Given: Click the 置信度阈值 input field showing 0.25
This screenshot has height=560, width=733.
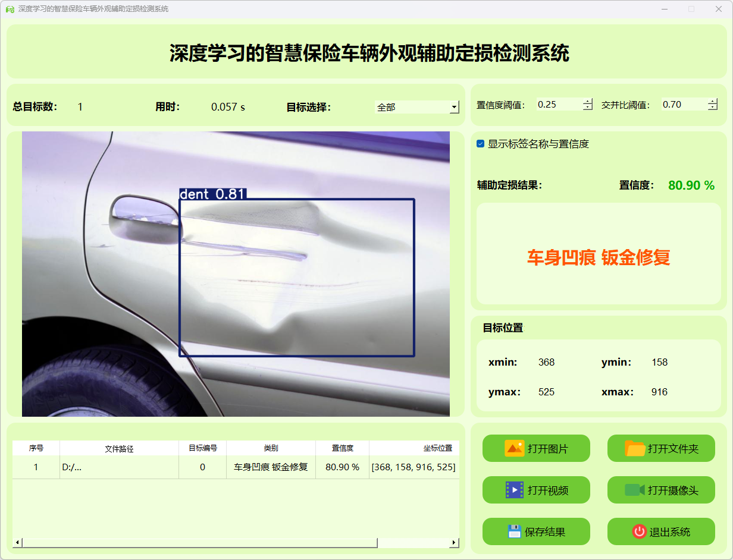Looking at the screenshot, I should 558,105.
